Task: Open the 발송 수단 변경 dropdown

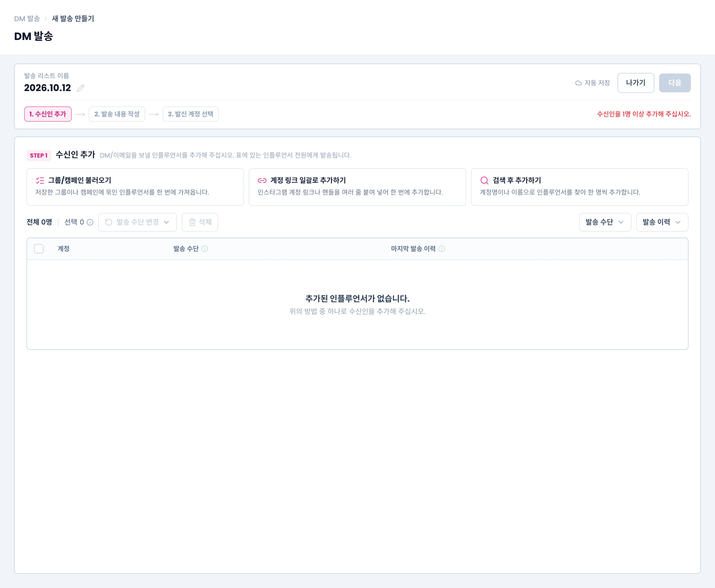Action: point(138,222)
